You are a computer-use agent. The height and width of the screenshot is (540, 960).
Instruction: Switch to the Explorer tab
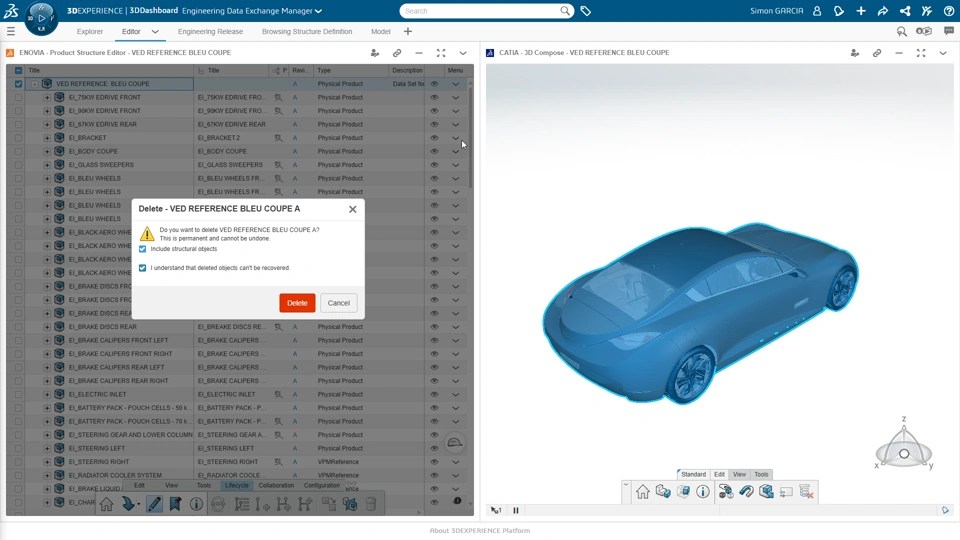click(x=90, y=31)
